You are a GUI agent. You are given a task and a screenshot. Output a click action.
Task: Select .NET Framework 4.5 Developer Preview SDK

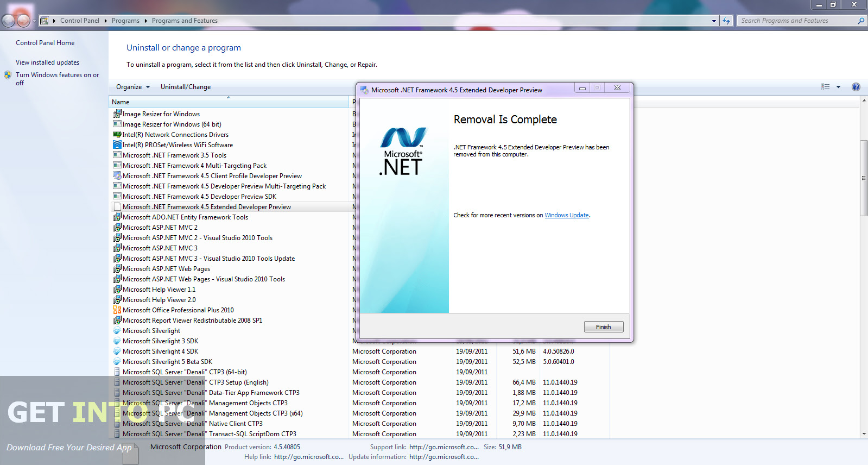point(199,197)
